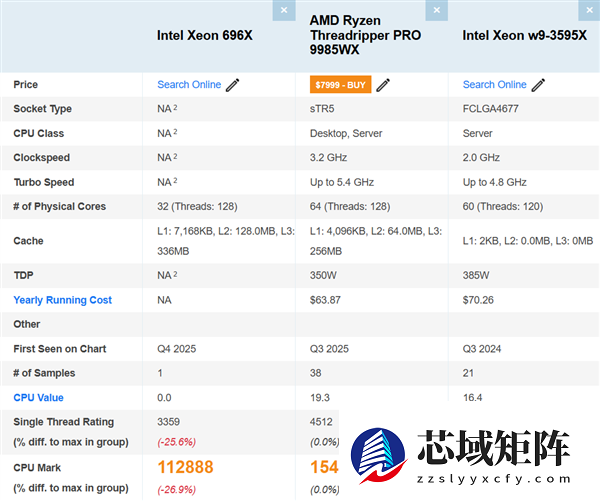The width and height of the screenshot is (600, 501).
Task: Click the 19.3 CPU value figure
Action: point(320,398)
